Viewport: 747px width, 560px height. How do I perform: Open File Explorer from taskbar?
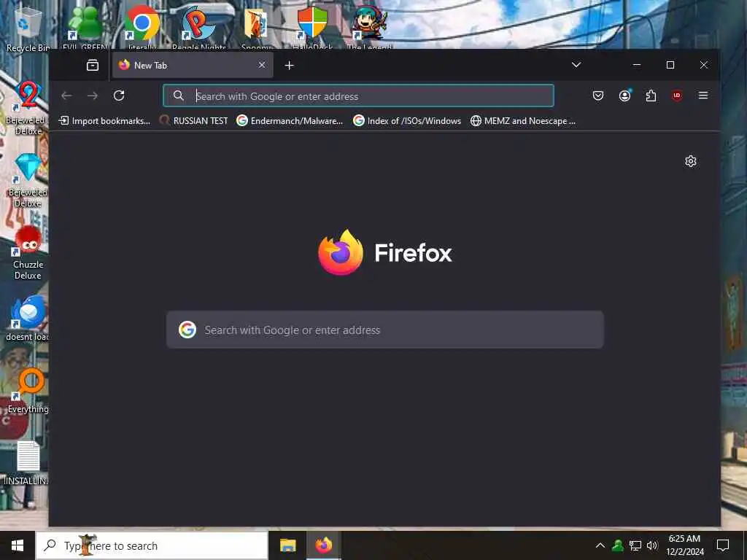[x=287, y=545]
